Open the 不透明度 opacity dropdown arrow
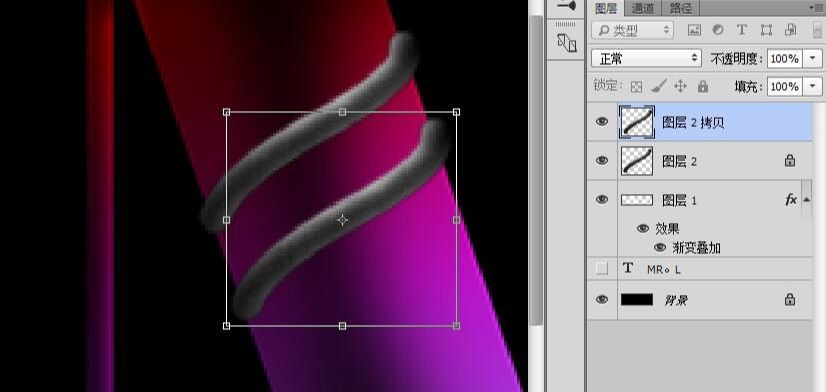Viewport: 826px width, 392px height. 813,58
